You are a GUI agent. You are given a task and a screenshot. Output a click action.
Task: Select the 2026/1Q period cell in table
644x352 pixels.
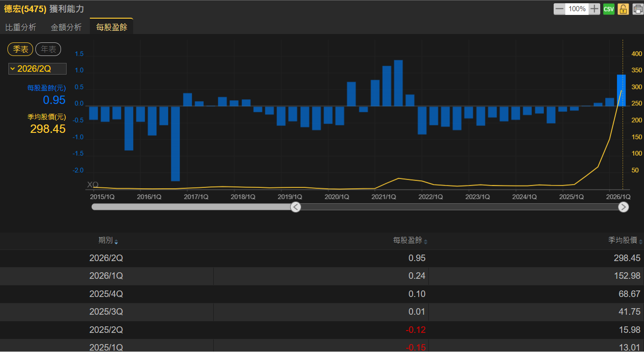[x=106, y=276]
